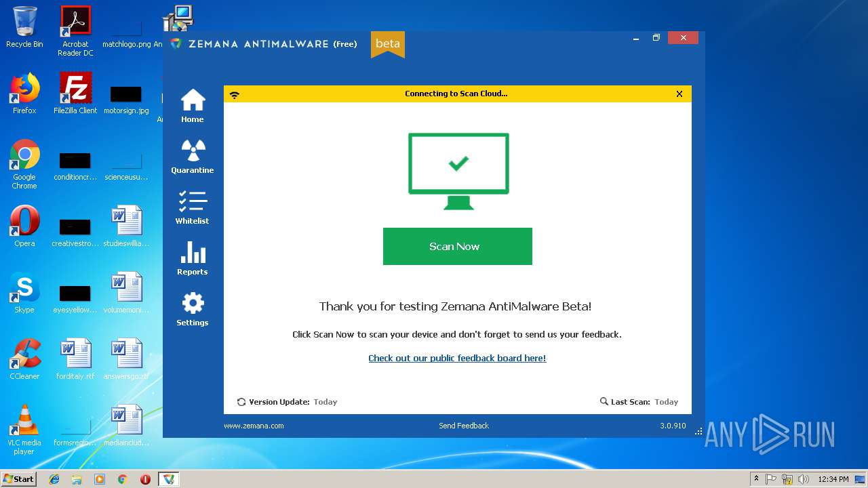Click the Zemana logo in title bar

point(176,43)
